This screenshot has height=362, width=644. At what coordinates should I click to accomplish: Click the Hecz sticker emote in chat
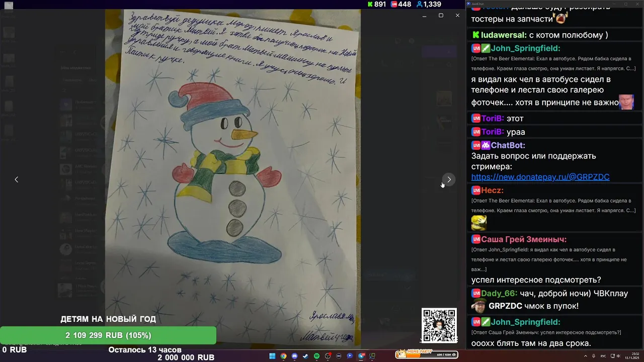[479, 223]
